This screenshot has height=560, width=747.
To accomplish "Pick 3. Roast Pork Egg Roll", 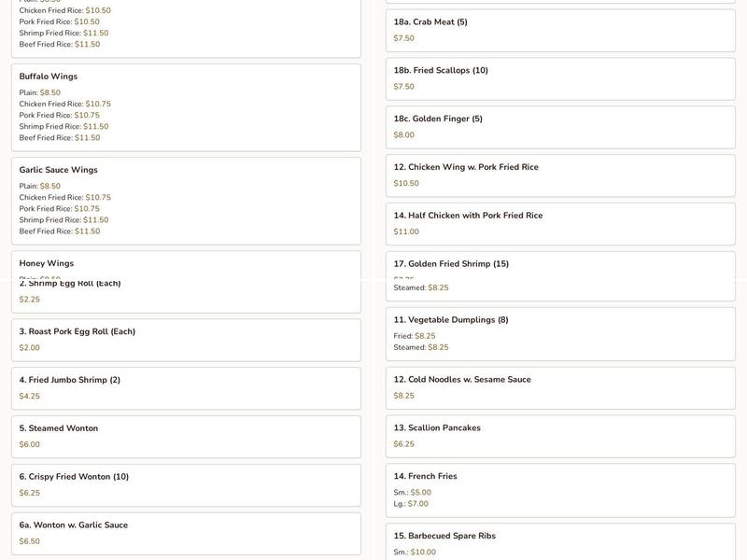I will tap(186, 340).
